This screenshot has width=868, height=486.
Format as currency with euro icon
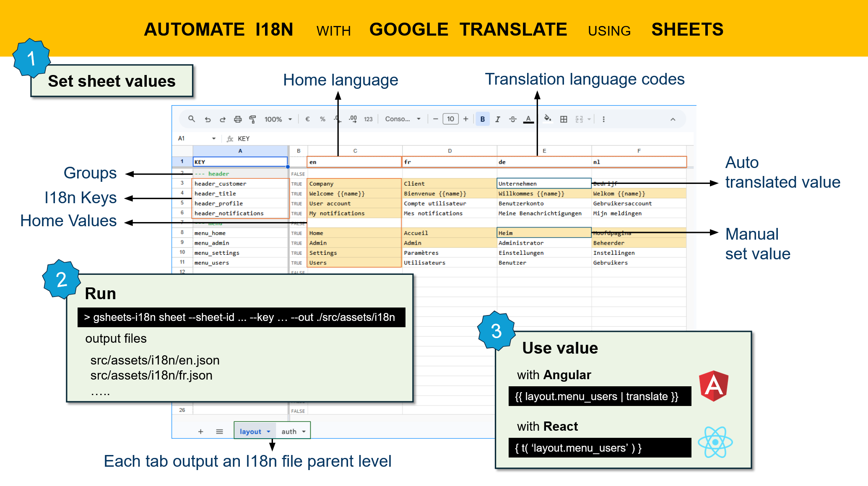pos(307,119)
